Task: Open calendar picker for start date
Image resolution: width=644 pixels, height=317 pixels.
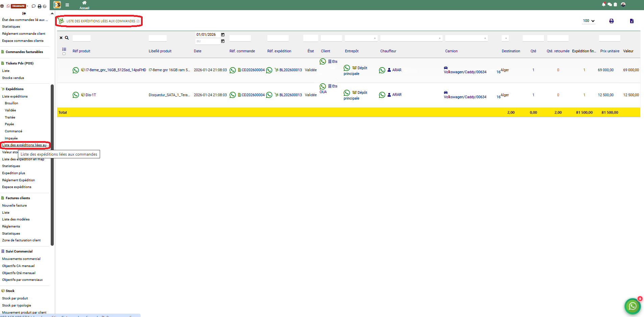Action: 223,35
